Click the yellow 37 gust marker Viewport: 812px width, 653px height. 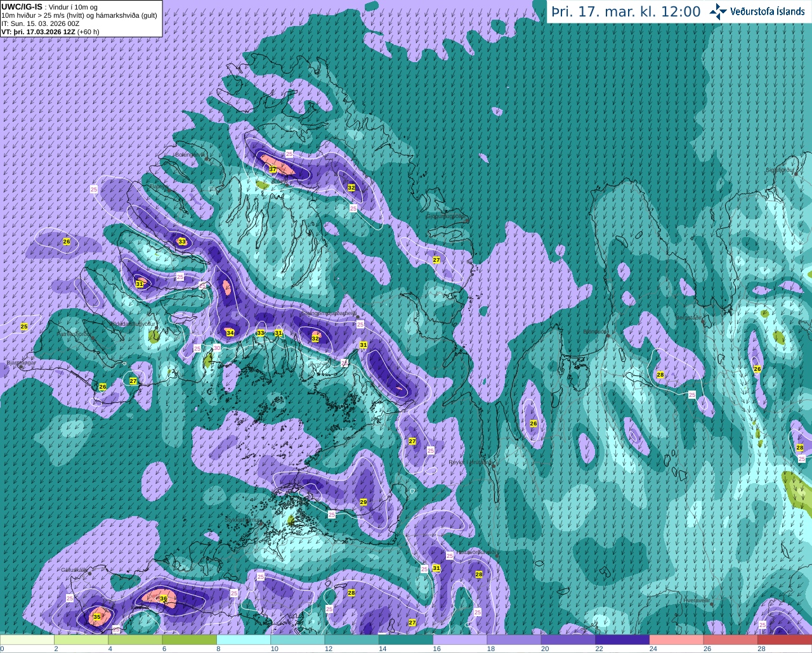click(x=273, y=170)
